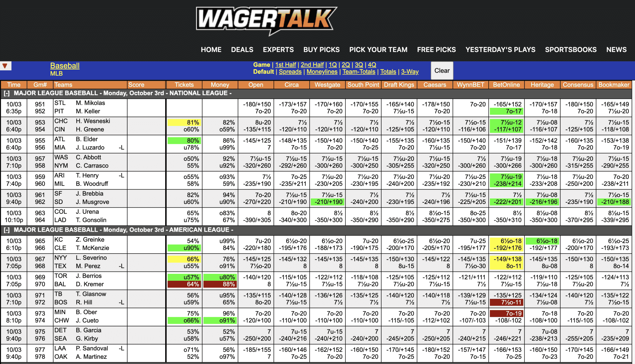Collapse the American League section
The image size is (635, 364).
(7, 230)
